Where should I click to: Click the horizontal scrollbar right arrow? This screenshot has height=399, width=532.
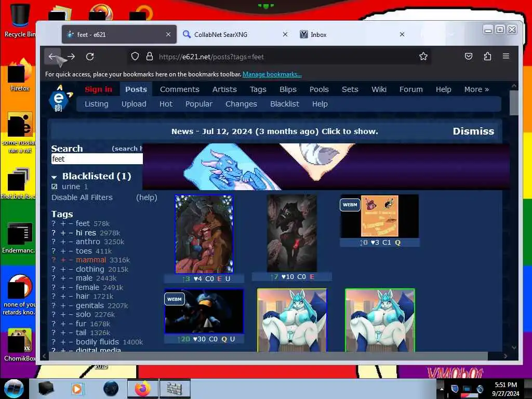506,356
